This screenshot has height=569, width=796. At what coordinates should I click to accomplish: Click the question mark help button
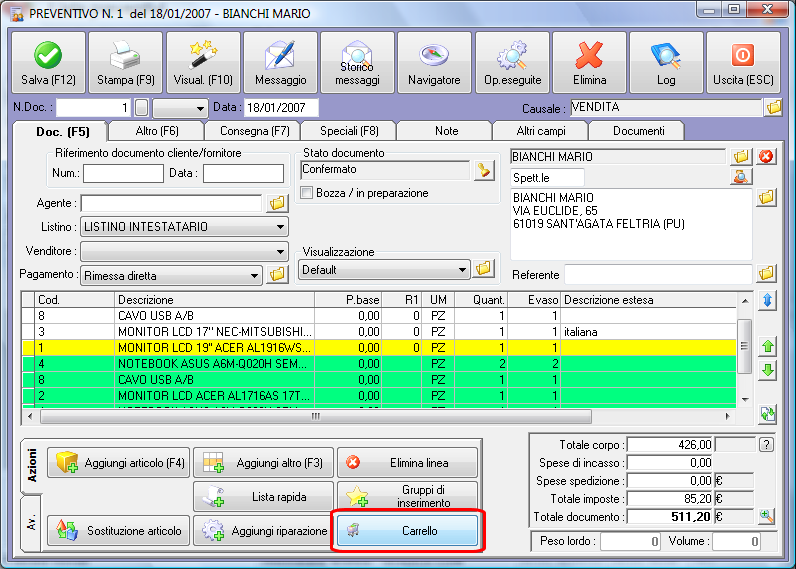766,445
